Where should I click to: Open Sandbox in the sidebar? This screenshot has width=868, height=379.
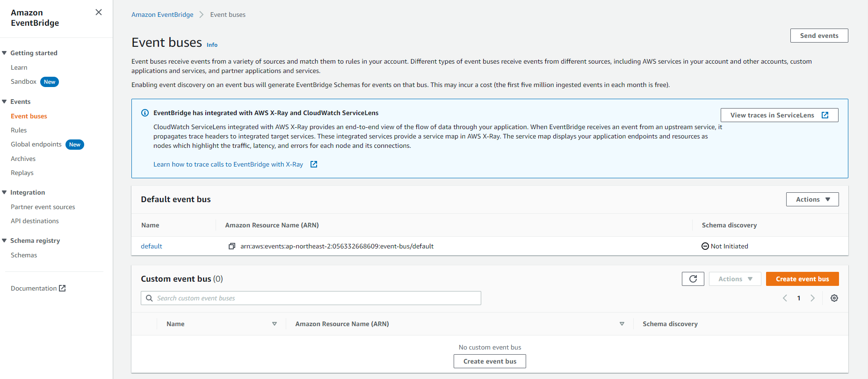[23, 81]
